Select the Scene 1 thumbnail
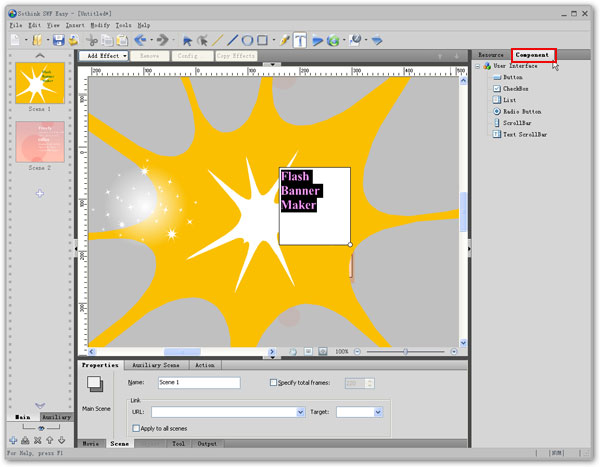600x467 pixels. 40,83
